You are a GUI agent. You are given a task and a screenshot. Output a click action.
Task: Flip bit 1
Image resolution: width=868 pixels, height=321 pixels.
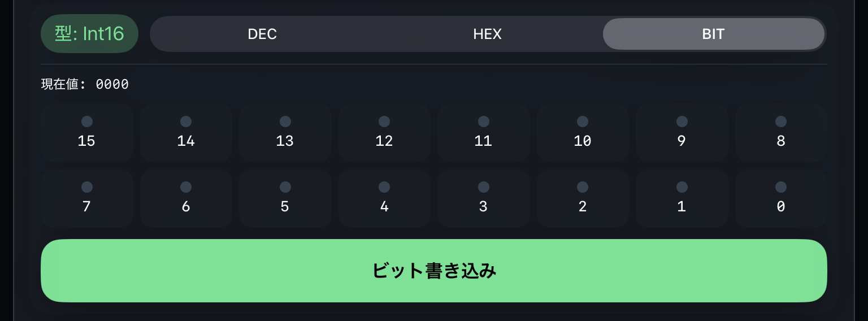tap(682, 198)
